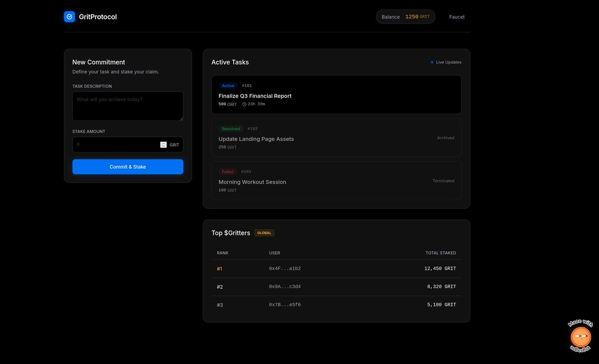The width and height of the screenshot is (599, 364).
Task: Click rank #3 in the leaderboard
Action: pyautogui.click(x=220, y=305)
